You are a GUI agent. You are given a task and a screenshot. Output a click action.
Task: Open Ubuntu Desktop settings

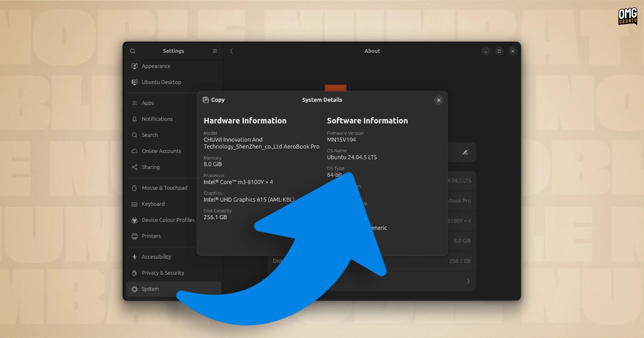click(174, 82)
